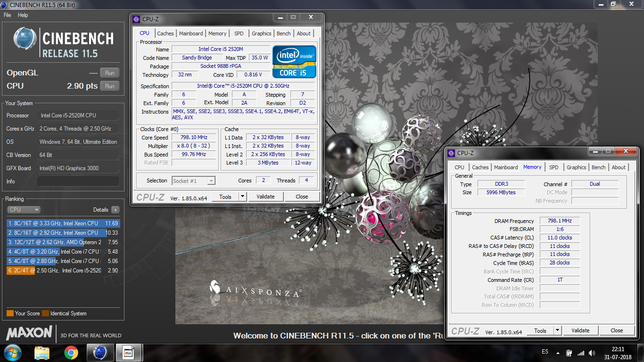Click the Show desktop strip
The width and height of the screenshot is (644, 362).
(640, 353)
